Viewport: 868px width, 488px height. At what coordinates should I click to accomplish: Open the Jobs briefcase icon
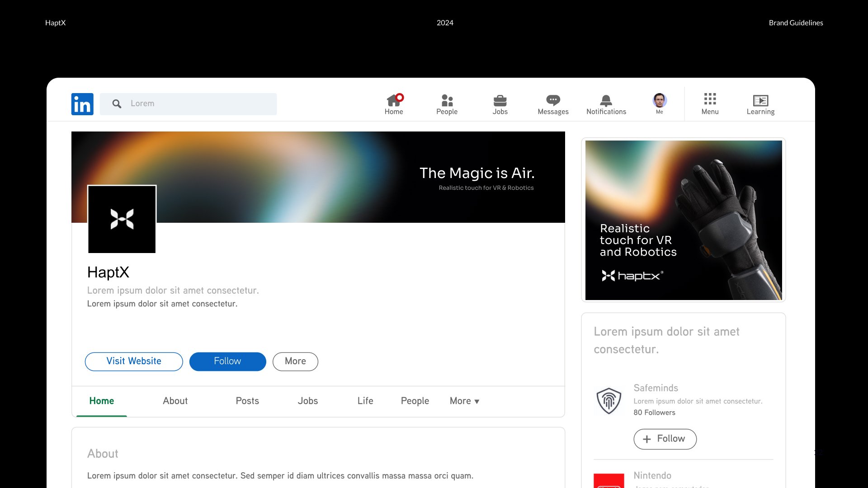[x=500, y=100]
